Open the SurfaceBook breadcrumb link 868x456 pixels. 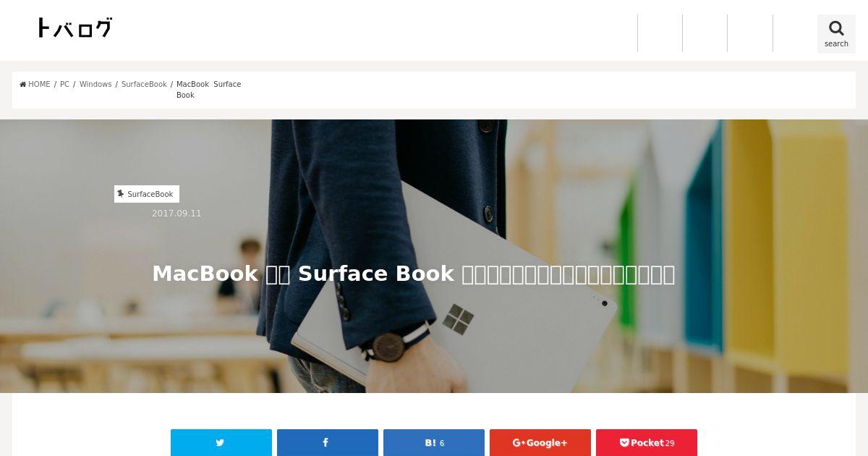pyautogui.click(x=144, y=85)
